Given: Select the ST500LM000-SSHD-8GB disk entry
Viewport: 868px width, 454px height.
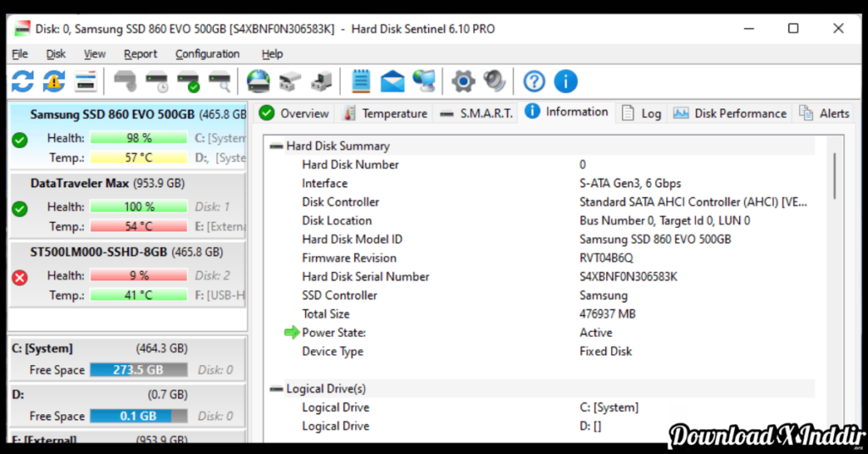Looking at the screenshot, I should coord(128,274).
